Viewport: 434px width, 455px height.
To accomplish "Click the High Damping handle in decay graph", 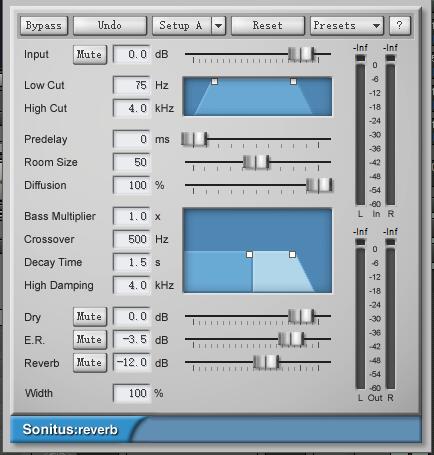I will [x=292, y=255].
